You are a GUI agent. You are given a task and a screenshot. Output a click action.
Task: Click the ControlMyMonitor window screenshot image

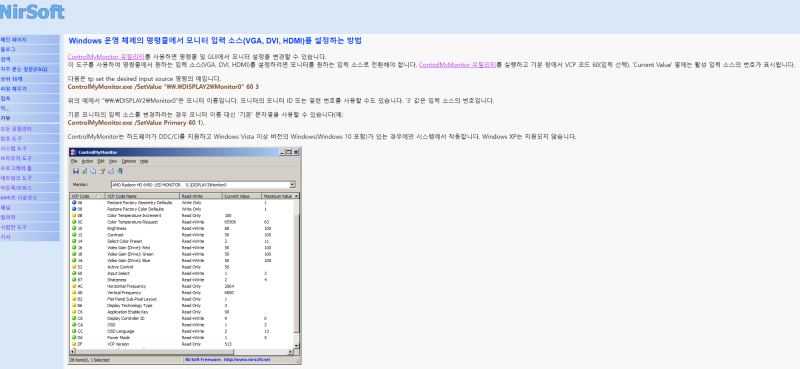click(185, 256)
